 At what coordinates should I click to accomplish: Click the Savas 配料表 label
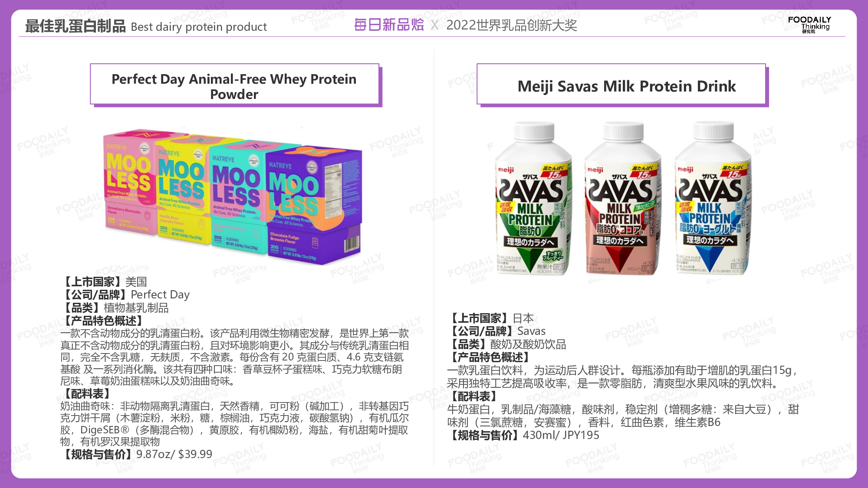pos(474,396)
